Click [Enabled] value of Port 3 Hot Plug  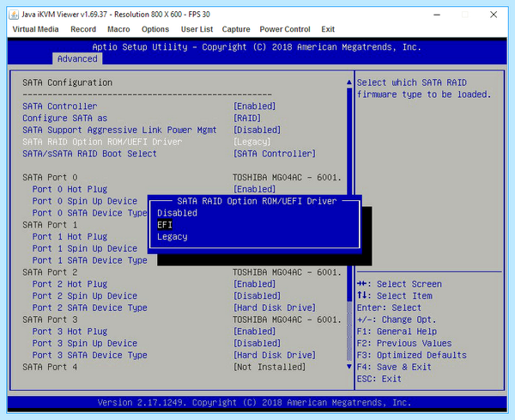click(x=254, y=332)
